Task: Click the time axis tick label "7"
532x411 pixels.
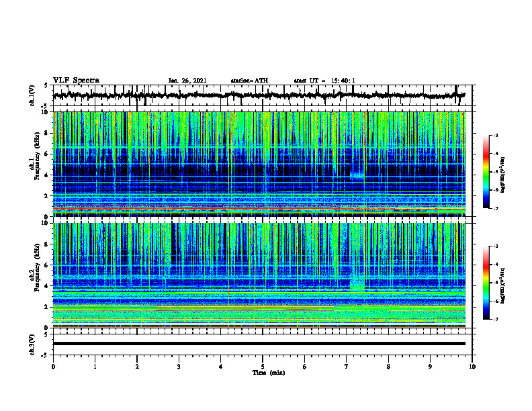Action: click(x=347, y=367)
